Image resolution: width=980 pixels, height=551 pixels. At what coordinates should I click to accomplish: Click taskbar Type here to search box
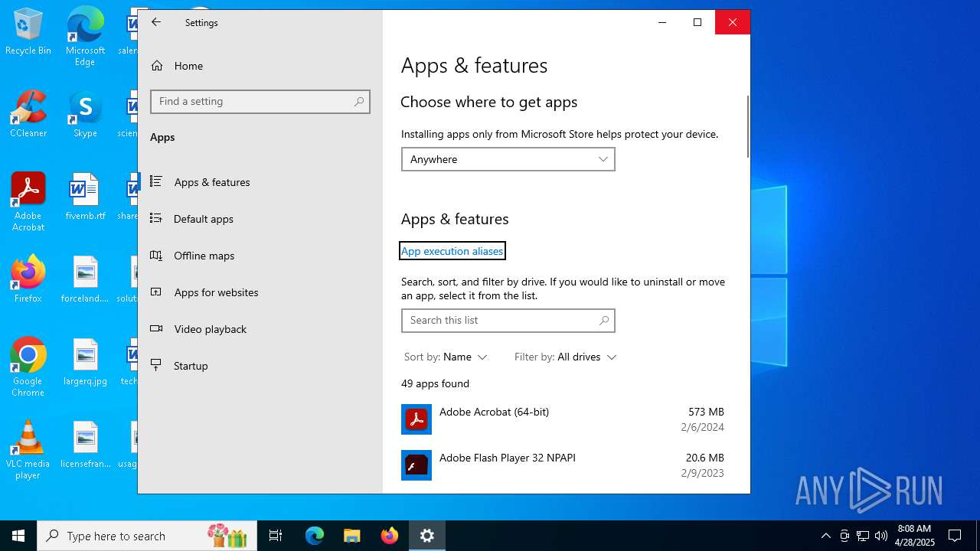point(147,536)
